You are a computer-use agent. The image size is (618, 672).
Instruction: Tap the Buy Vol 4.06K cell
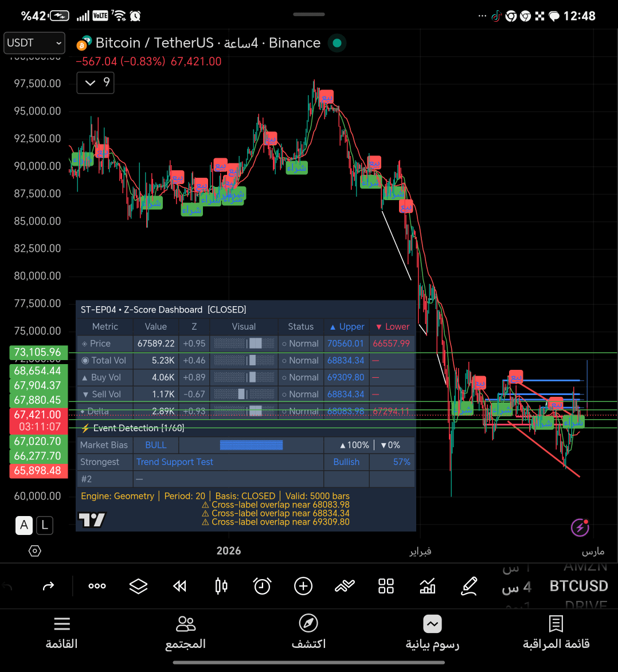[156, 378]
